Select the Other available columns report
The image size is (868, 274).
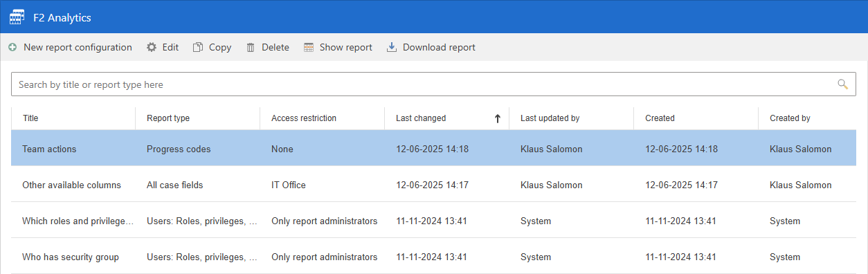point(434,185)
